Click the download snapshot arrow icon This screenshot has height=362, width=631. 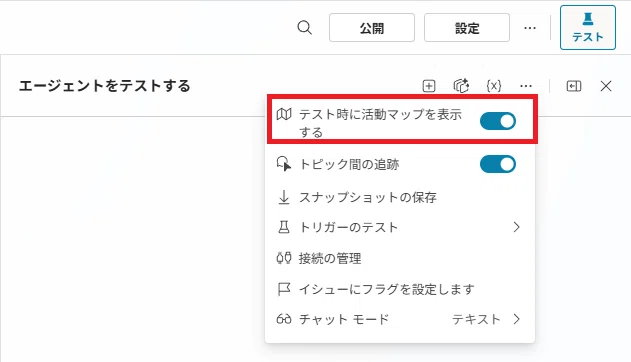point(284,197)
